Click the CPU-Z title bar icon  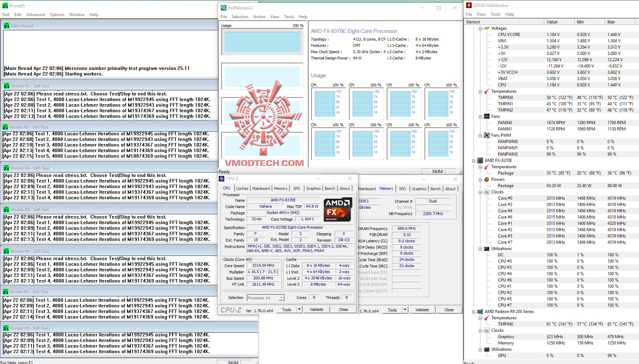tap(222, 179)
